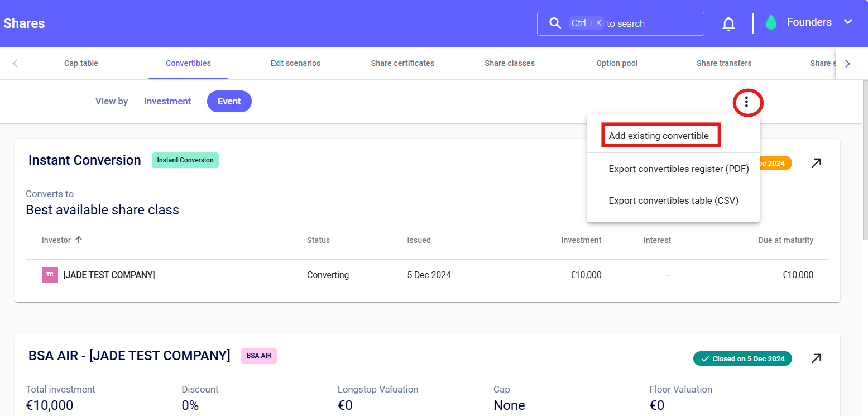Sort by Investor column arrow
This screenshot has height=416, width=868.
[79, 240]
